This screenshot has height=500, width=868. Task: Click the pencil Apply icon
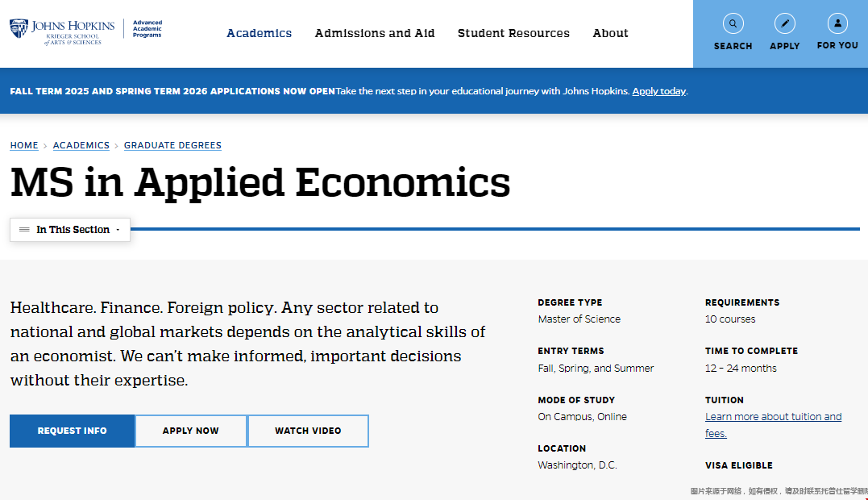(x=784, y=23)
